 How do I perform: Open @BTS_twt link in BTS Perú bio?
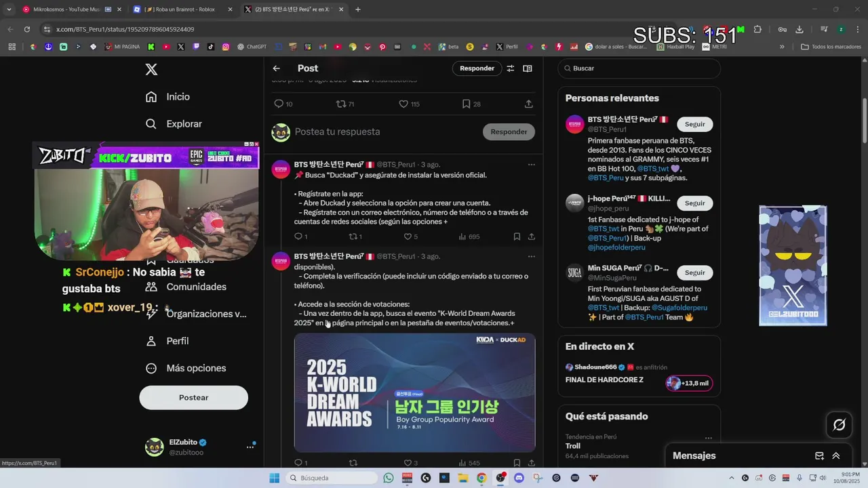[652, 169]
